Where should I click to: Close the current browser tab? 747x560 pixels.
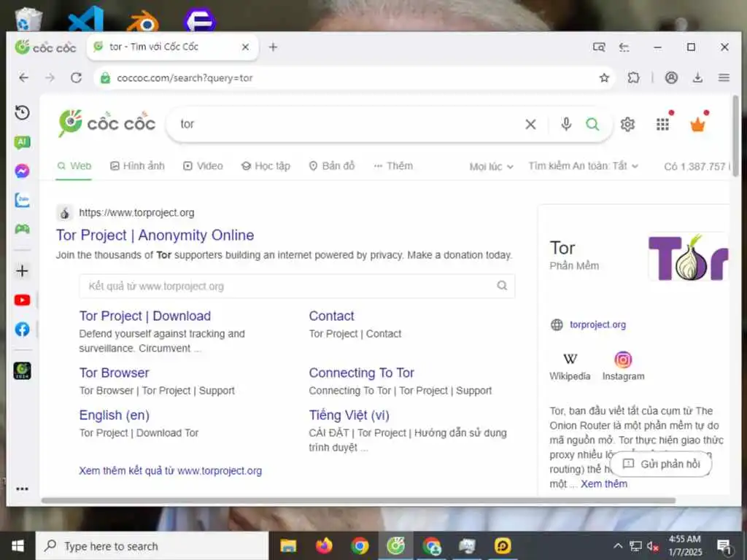(x=245, y=47)
